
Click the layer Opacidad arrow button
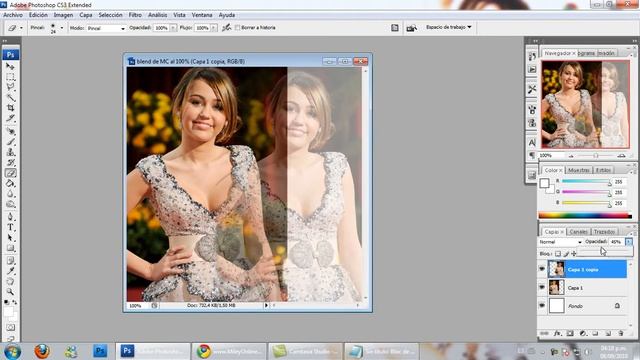click(x=629, y=242)
